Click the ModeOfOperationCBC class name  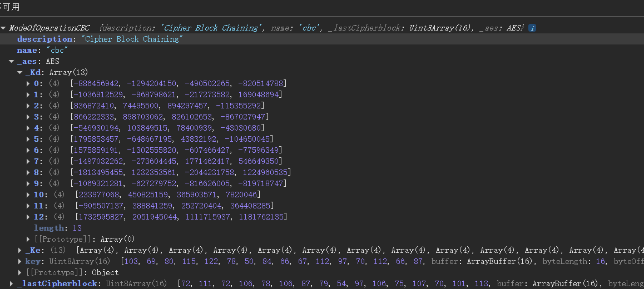point(49,28)
